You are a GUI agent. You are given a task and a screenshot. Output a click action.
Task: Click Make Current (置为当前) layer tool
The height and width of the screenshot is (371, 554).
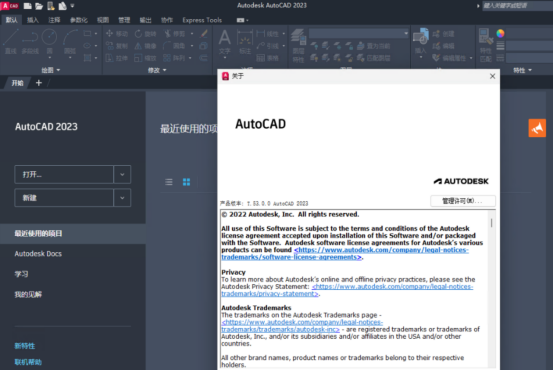point(373,46)
